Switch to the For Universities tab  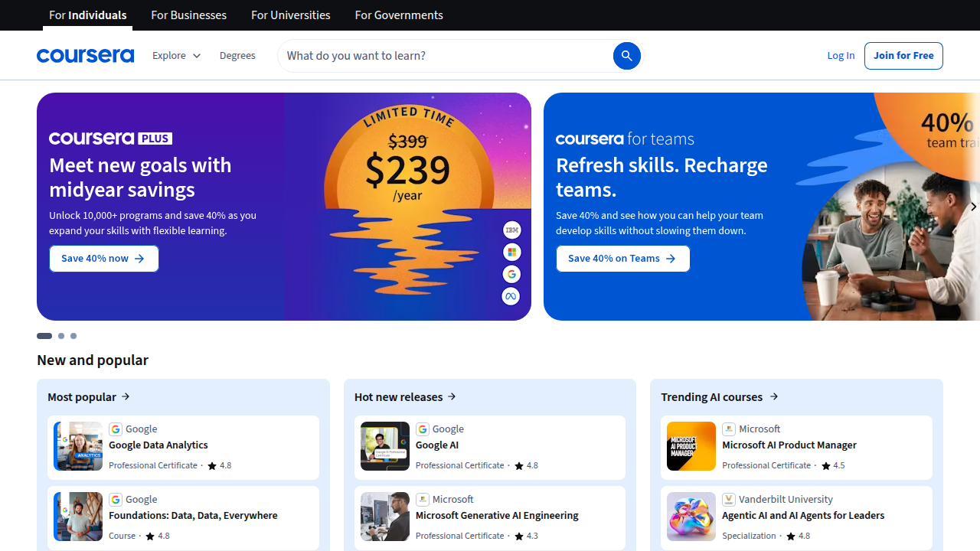(291, 15)
